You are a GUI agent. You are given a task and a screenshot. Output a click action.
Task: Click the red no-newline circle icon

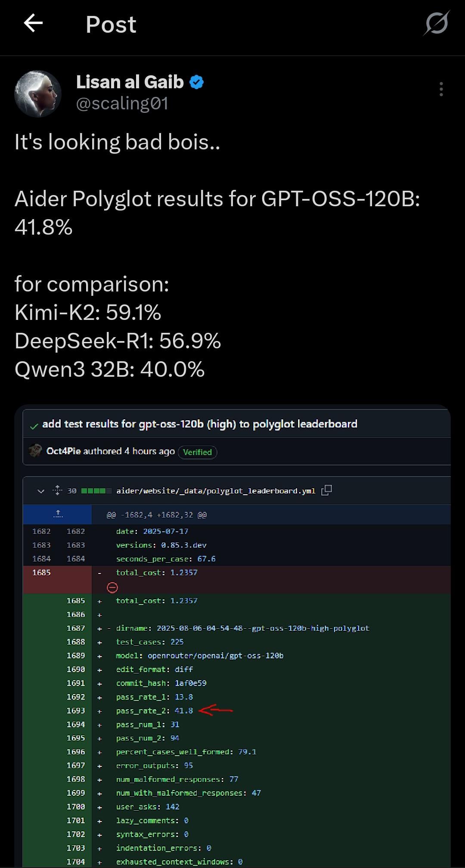[112, 587]
